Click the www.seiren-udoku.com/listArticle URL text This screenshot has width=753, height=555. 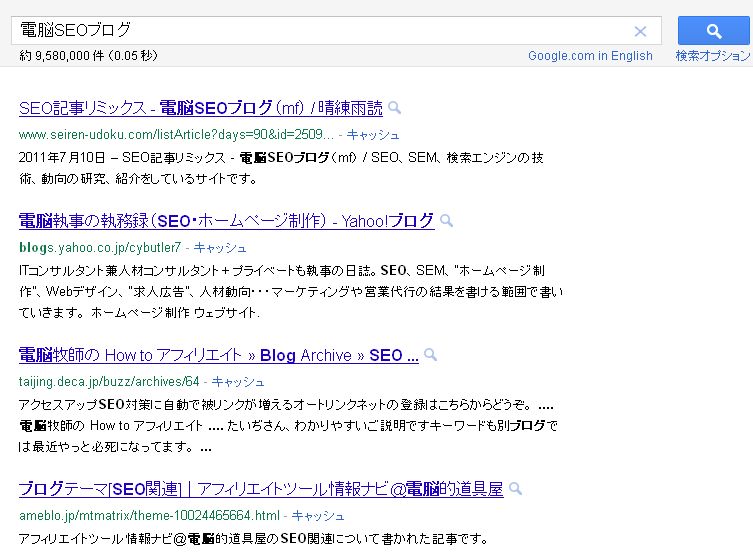(x=176, y=135)
